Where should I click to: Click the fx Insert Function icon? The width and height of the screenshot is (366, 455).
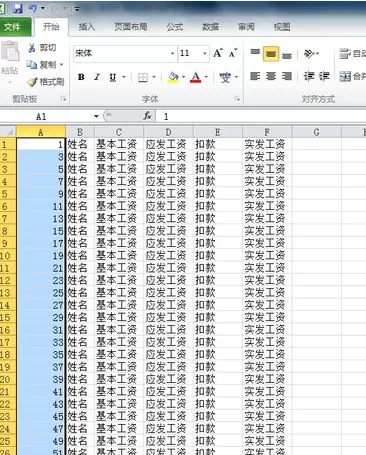(x=147, y=116)
